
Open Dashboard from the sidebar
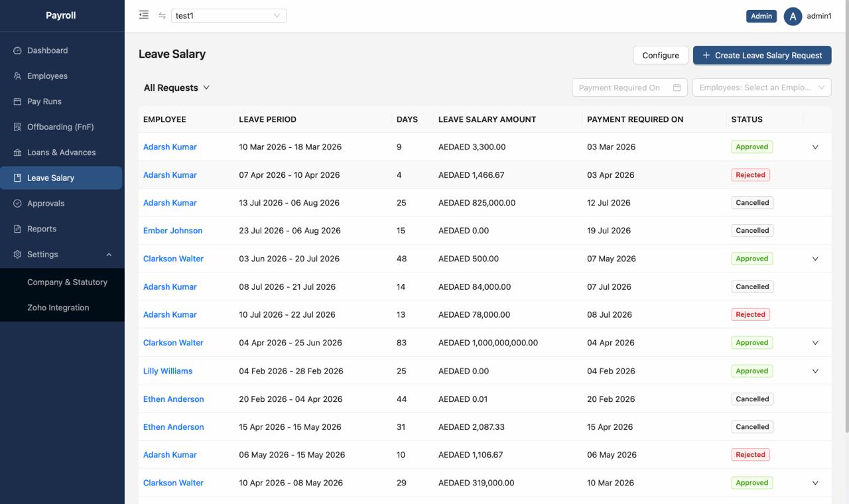coord(61,50)
